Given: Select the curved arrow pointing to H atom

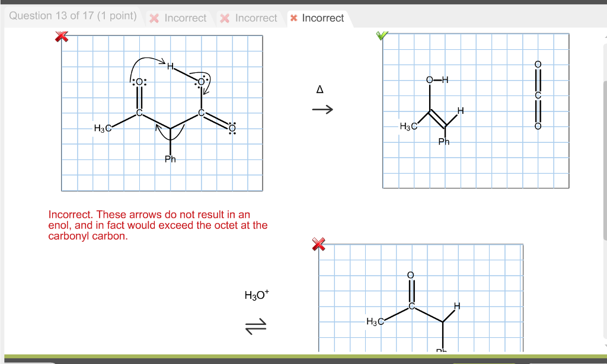Looking at the screenshot, I should [148, 61].
